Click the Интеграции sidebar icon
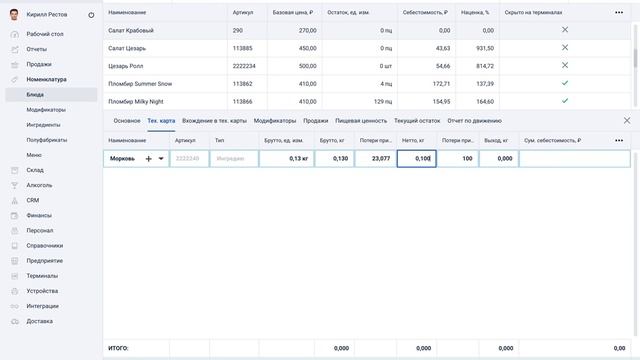The width and height of the screenshot is (640, 360). tap(15, 306)
